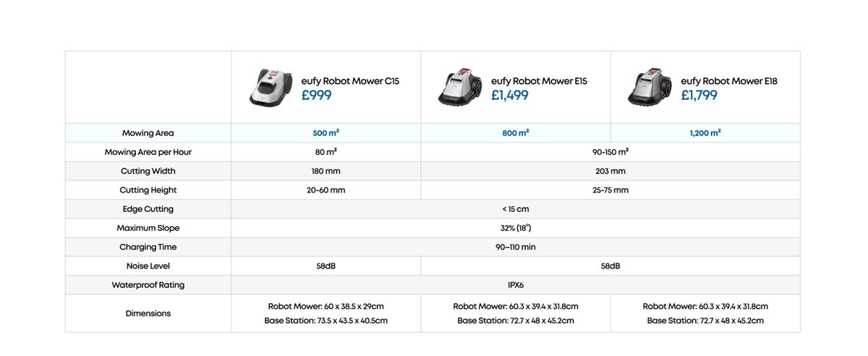Click the Noise Level row label
This screenshot has width=868, height=356.
[x=148, y=266]
